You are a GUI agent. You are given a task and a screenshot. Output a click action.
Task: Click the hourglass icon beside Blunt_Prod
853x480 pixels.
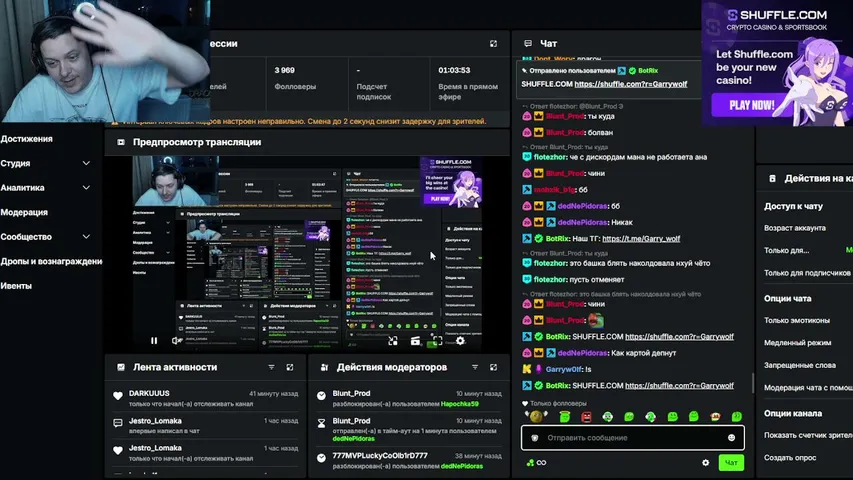click(x=322, y=423)
